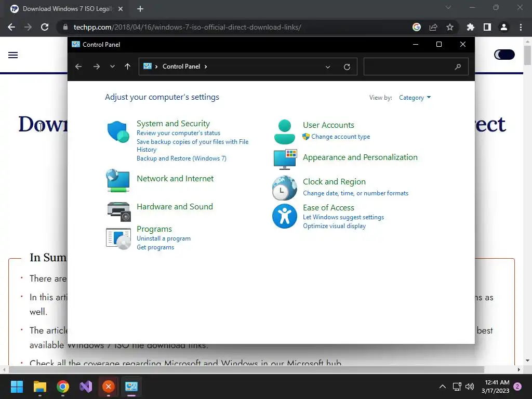
Task: Click Change account type link
Action: (341, 137)
